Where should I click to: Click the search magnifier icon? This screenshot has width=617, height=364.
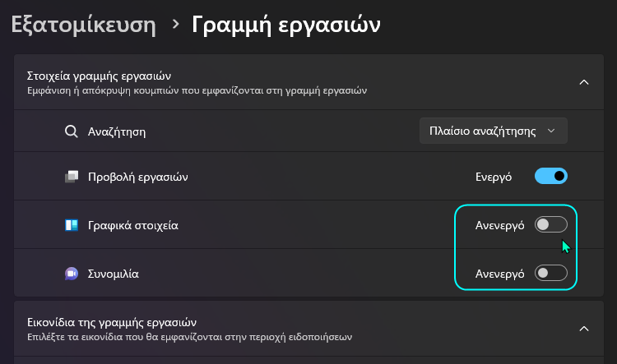(72, 131)
